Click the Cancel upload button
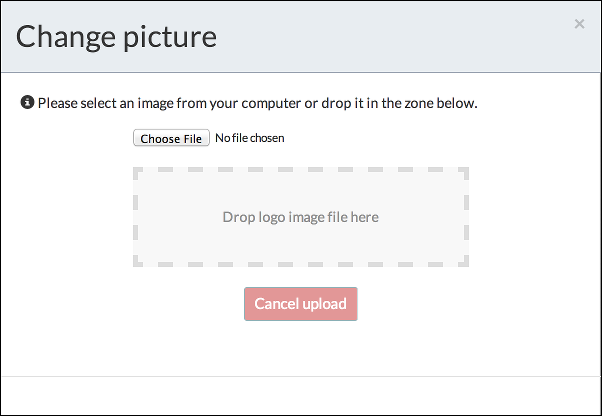 click(x=300, y=304)
